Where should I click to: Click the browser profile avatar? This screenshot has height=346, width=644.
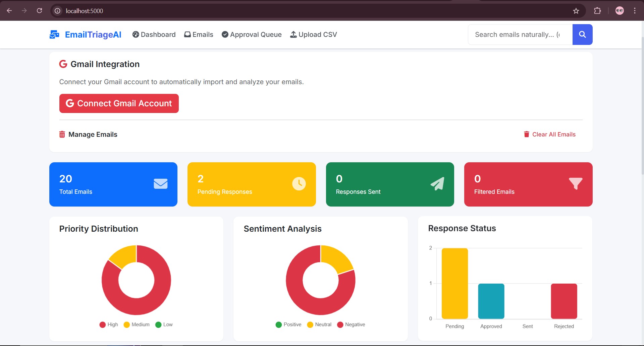[x=620, y=10]
